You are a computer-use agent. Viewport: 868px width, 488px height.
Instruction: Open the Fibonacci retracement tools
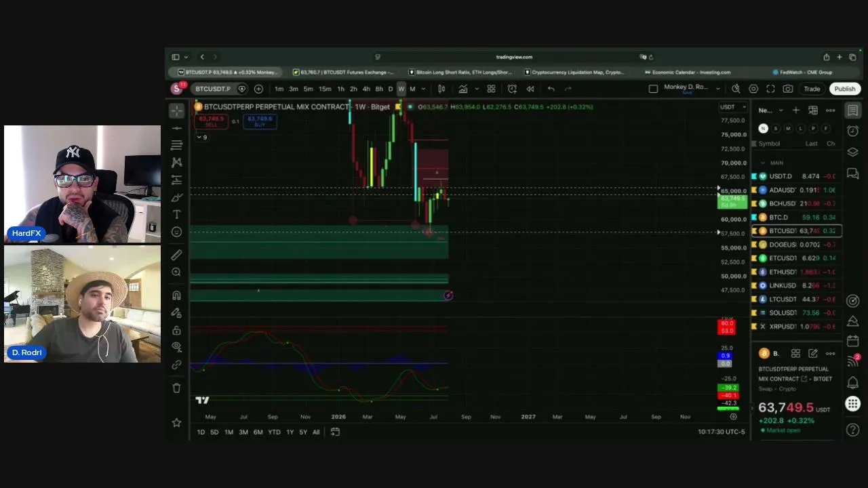pyautogui.click(x=176, y=145)
